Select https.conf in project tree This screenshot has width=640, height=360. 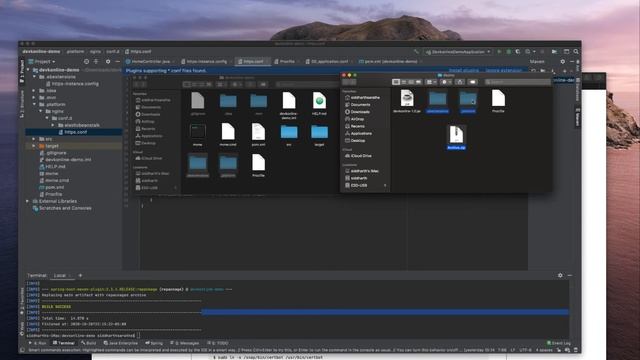coord(74,132)
